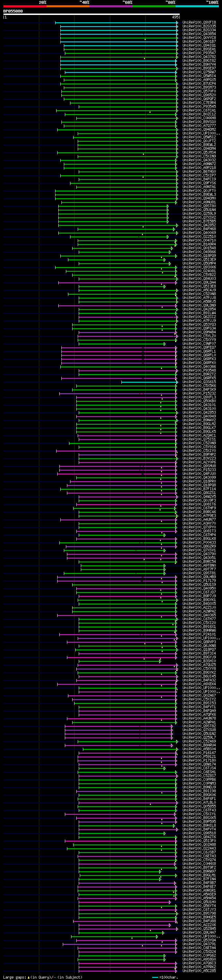Click the purple ~60% identity color bar
Screen dimensions: 222x980
pyautogui.click(x=111, y=6)
